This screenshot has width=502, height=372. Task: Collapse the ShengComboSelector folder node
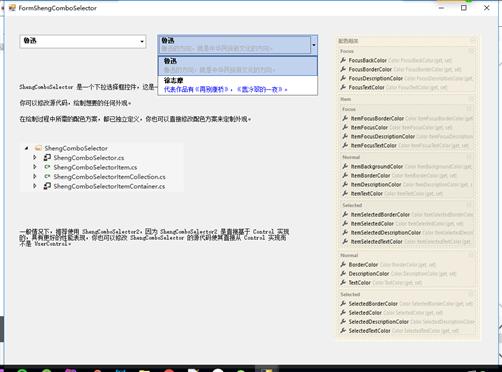(x=26, y=148)
